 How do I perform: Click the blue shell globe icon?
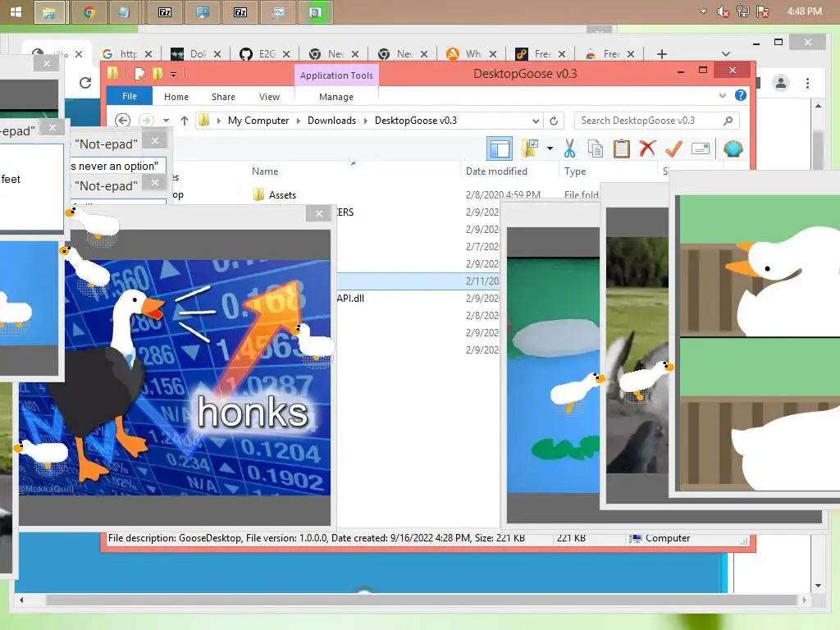(733, 148)
